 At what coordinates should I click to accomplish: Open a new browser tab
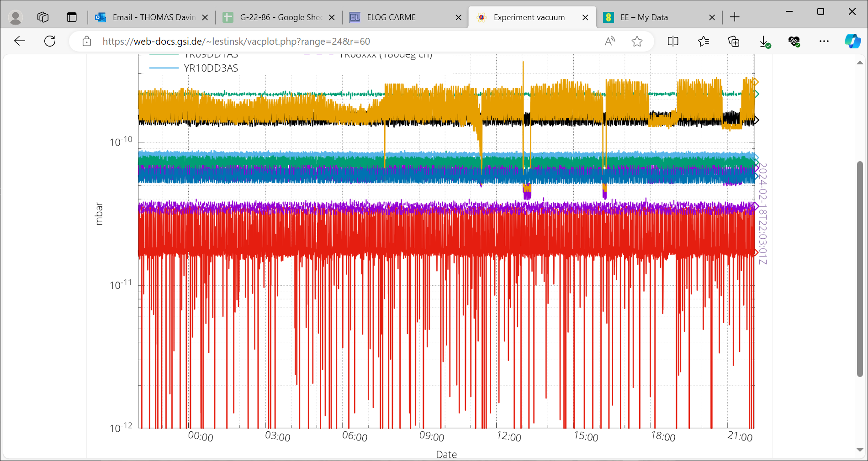735,17
